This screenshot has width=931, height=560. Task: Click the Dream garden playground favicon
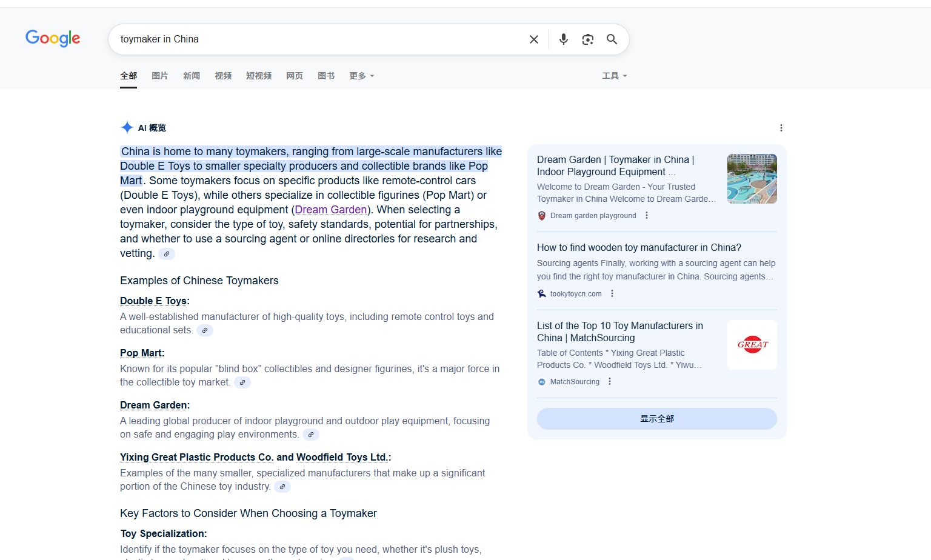click(542, 216)
